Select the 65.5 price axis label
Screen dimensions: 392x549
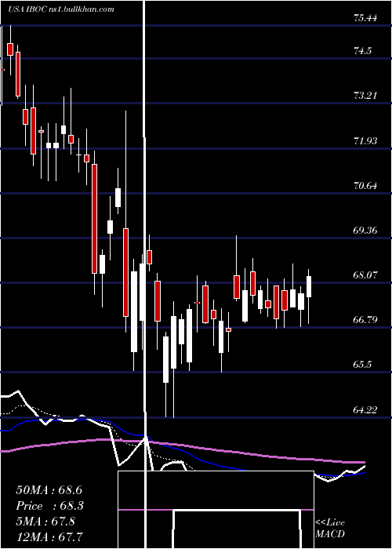[x=362, y=365]
